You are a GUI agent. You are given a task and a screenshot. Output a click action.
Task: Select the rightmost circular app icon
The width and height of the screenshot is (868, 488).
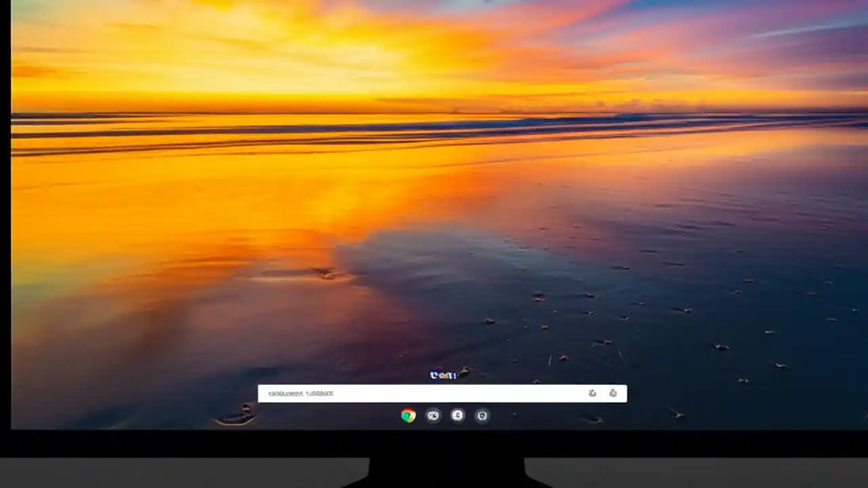pyautogui.click(x=481, y=415)
